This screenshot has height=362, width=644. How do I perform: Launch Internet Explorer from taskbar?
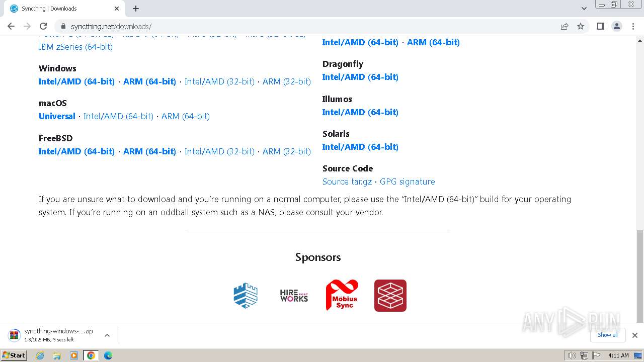40,355
